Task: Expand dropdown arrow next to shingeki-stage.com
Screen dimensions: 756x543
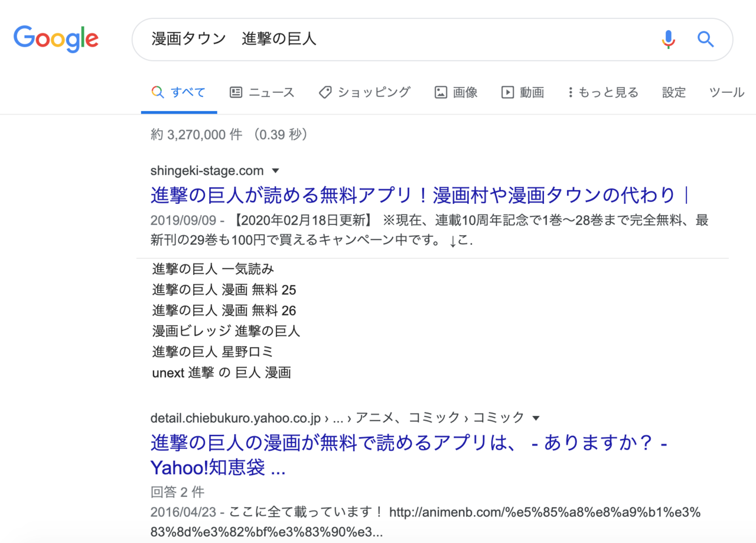Action: tap(275, 171)
